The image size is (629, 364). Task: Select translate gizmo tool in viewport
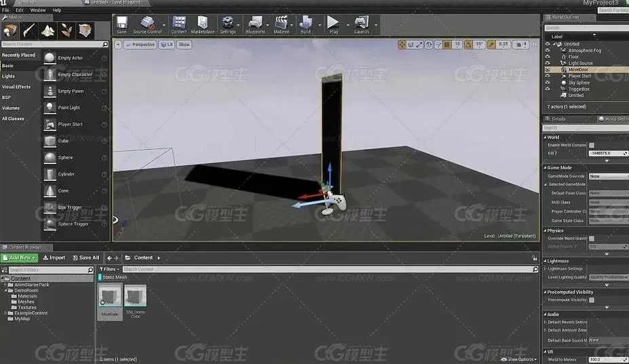tap(402, 45)
